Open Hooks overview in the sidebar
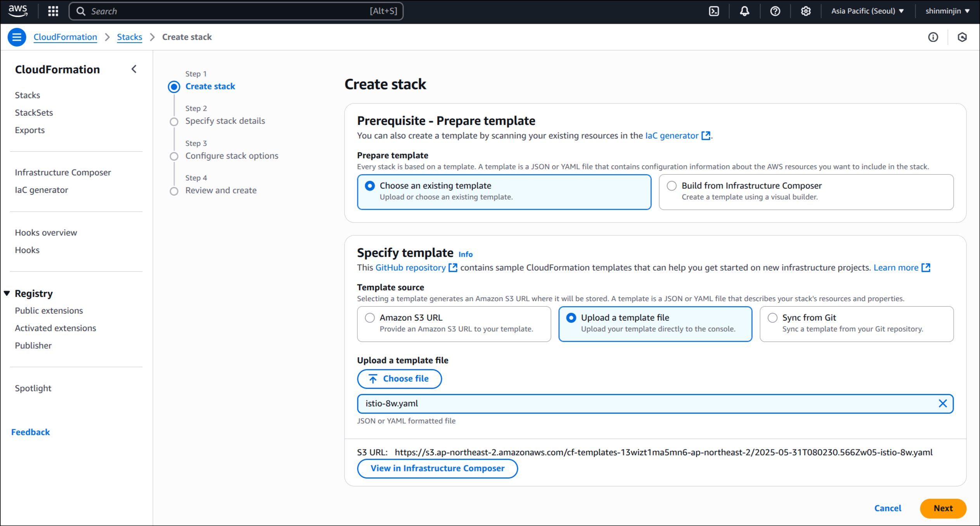 [46, 233]
